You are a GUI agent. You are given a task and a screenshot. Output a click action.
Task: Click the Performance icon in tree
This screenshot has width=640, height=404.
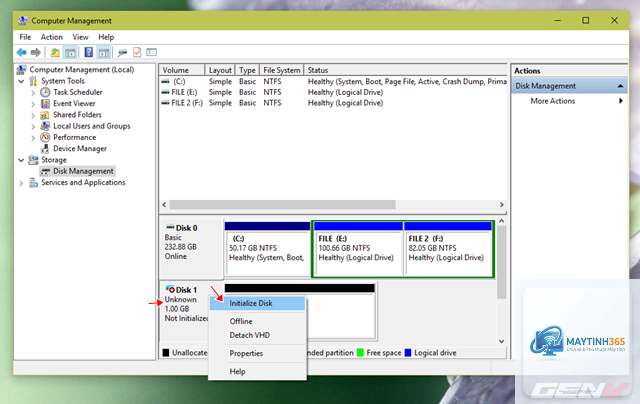45,138
